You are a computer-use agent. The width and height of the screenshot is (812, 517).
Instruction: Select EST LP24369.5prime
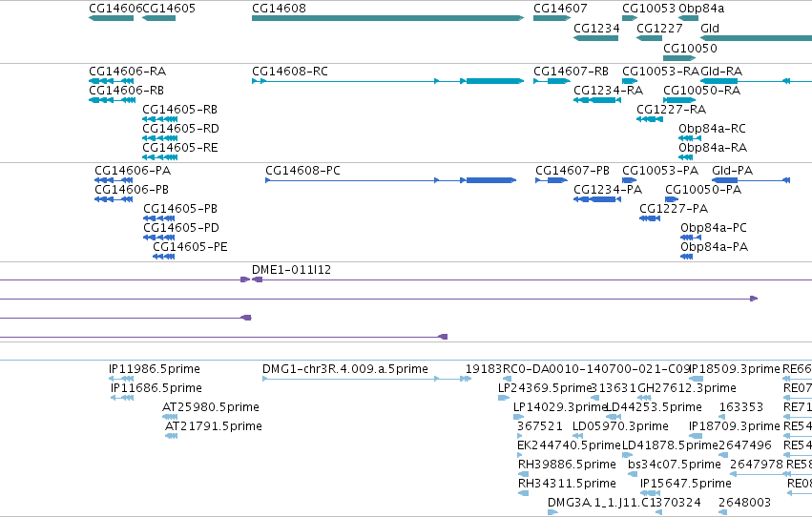click(504, 398)
